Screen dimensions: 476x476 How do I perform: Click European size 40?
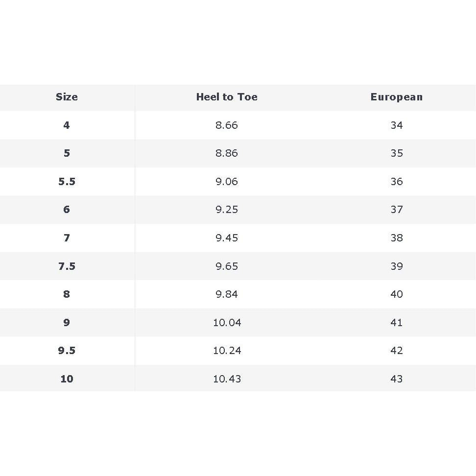coord(396,294)
